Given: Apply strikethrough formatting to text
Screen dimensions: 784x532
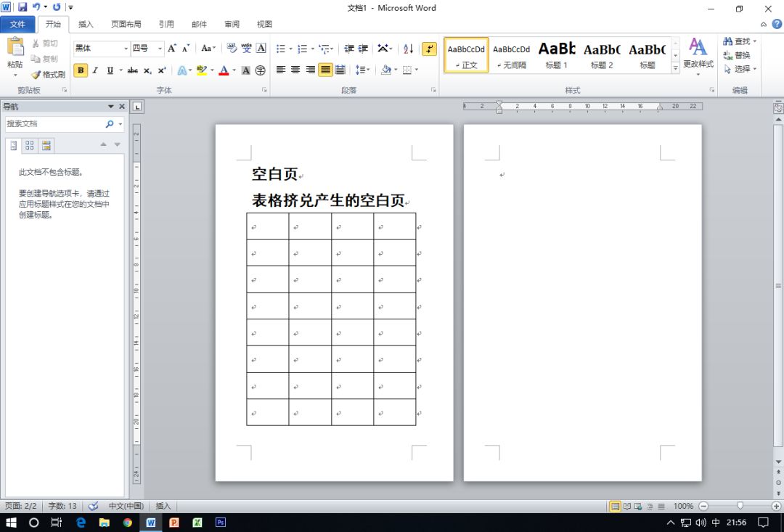Looking at the screenshot, I should tap(132, 70).
